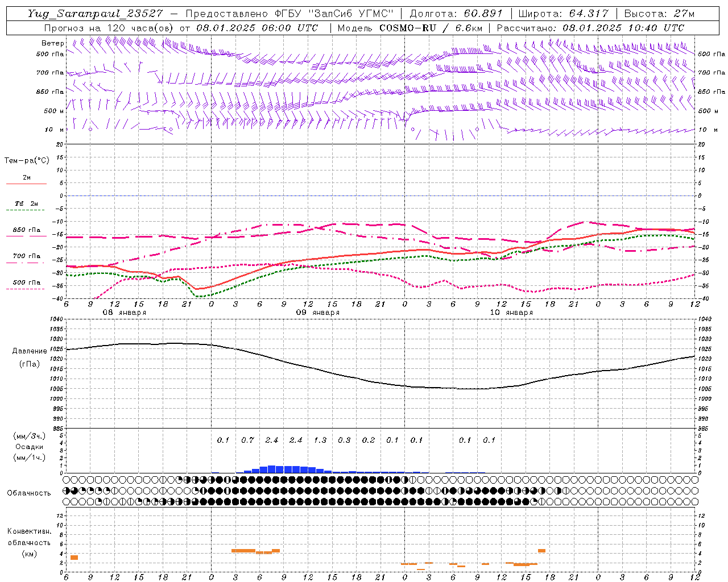This screenshot has width=728, height=582.
Task: Click the (км) unit under convective cloudiness
Action: click(30, 554)
